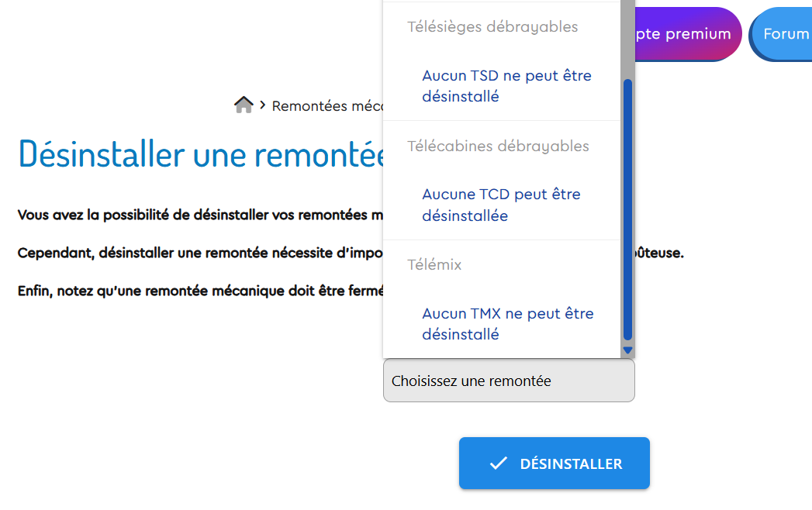Choose "Aucun TMX ne peut être désinstallé" option
This screenshot has height=510, width=812.
click(x=507, y=324)
